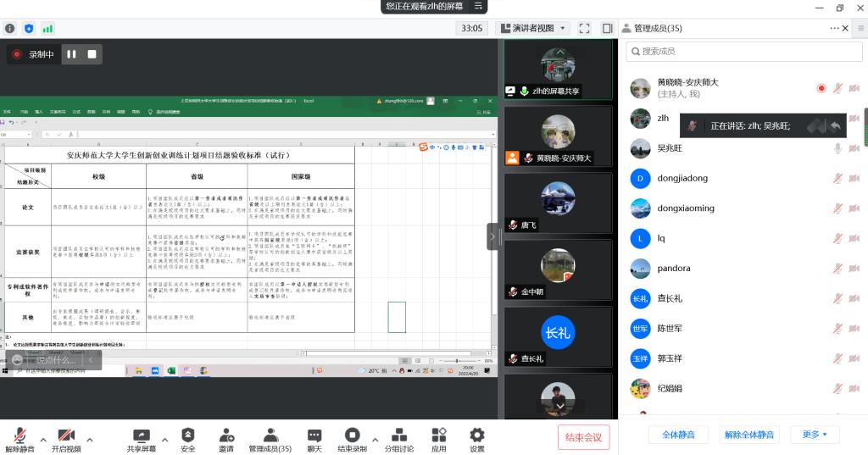
Task: Enter full screen mode via expand icon
Action: click(x=584, y=28)
